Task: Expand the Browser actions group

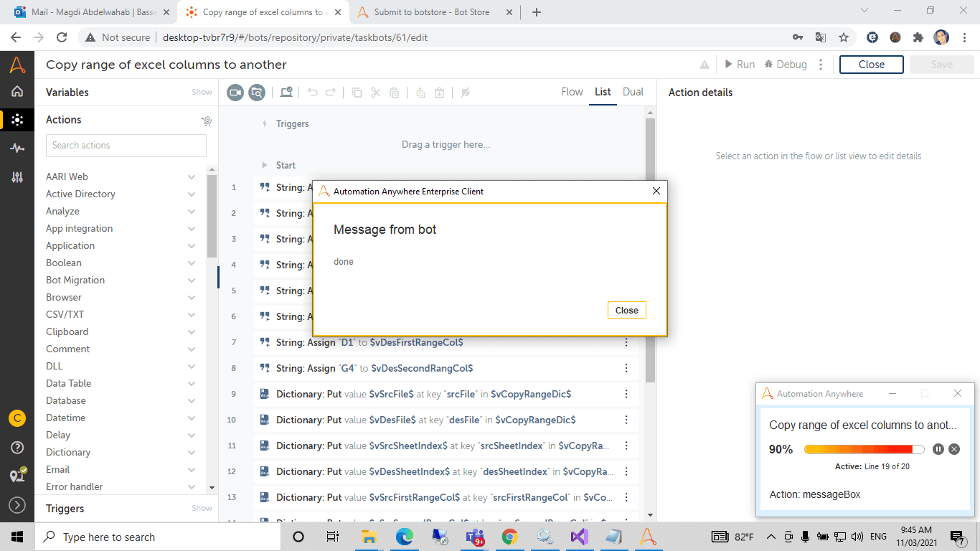Action: tap(192, 297)
